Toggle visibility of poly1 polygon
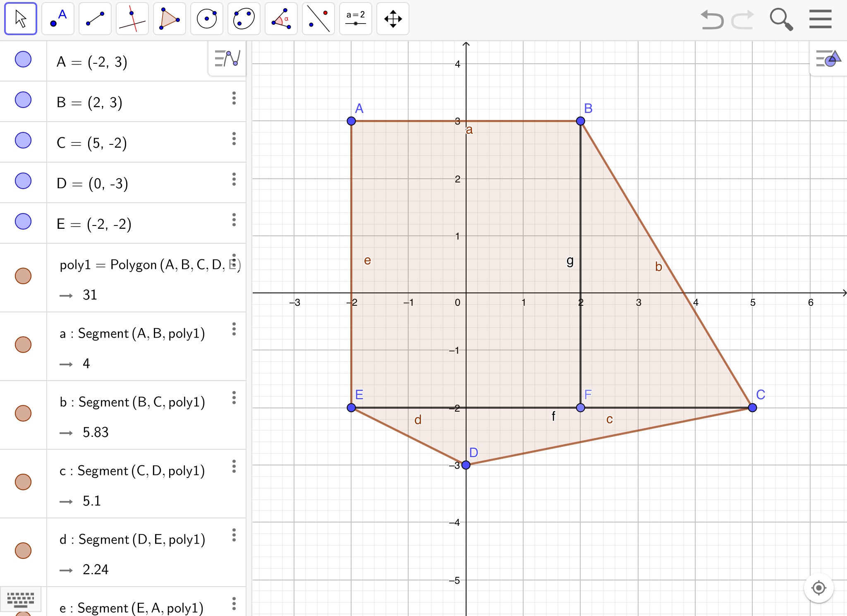Viewport: 847px width, 616px height. [x=23, y=276]
